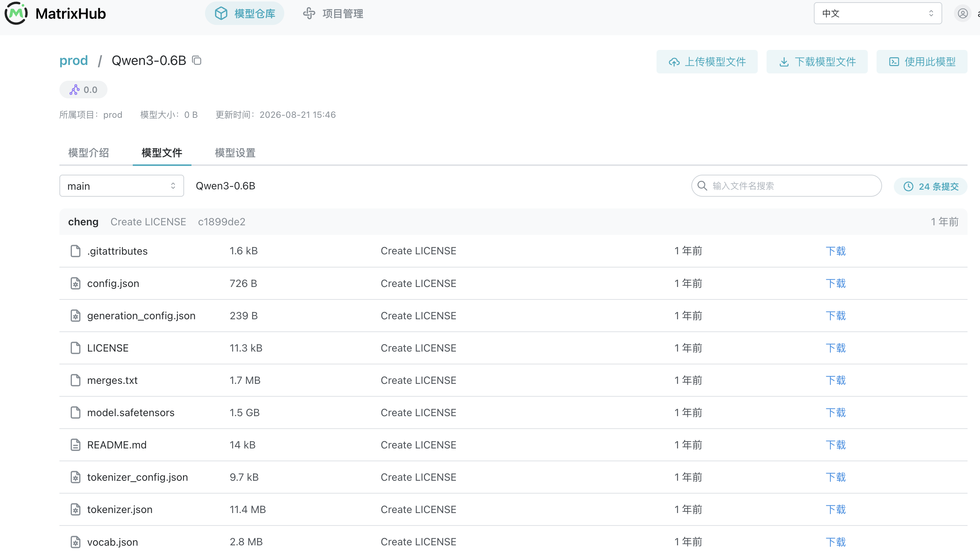The height and width of the screenshot is (560, 980).
Task: Open the c1899de2 commit hash
Action: tap(222, 222)
